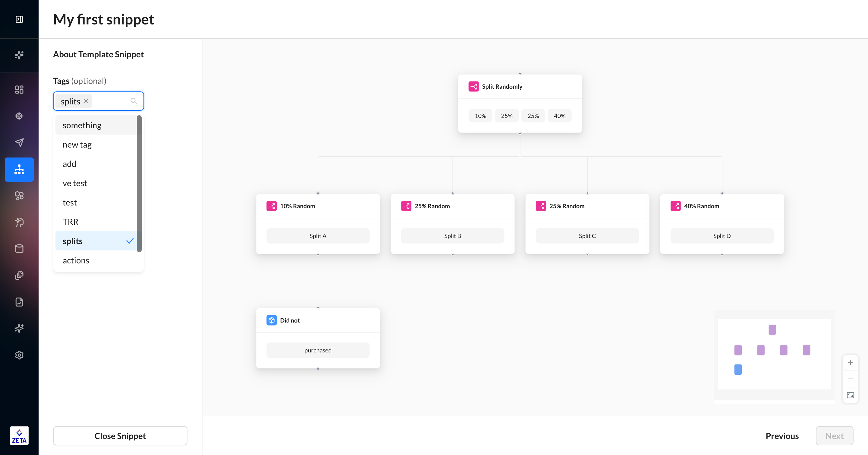Click the tags dropdown scrollbar
The width and height of the screenshot is (868, 455).
point(139,183)
